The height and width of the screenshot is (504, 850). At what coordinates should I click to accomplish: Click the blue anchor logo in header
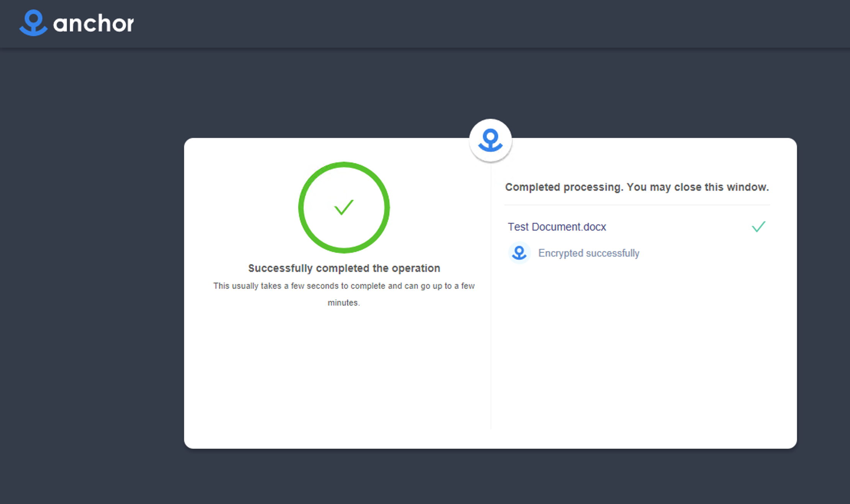(x=33, y=23)
